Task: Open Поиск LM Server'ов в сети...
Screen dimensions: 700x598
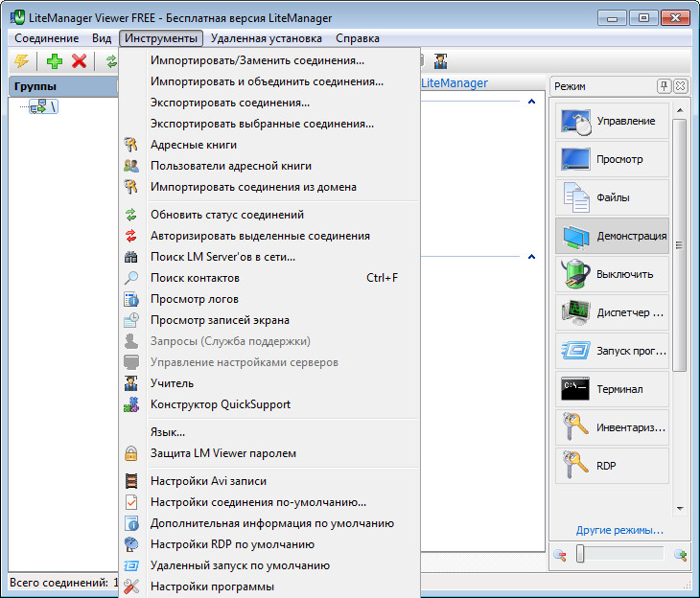Action: pos(269,257)
